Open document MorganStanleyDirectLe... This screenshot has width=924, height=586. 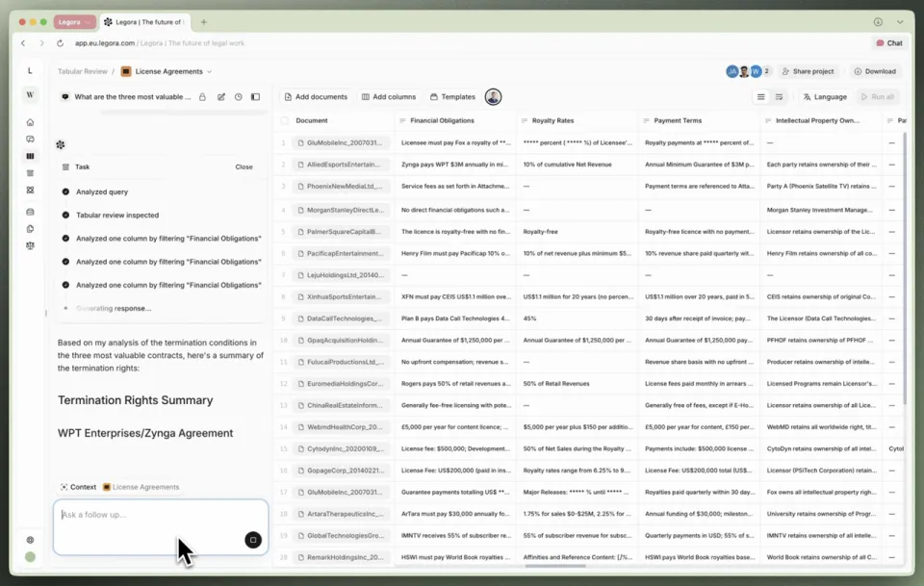pyautogui.click(x=341, y=211)
